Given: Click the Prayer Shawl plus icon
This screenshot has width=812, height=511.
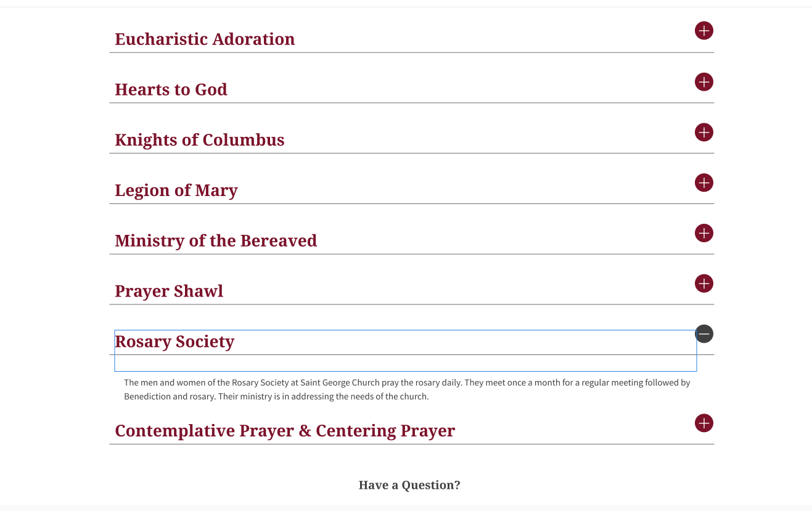Looking at the screenshot, I should 703,284.
